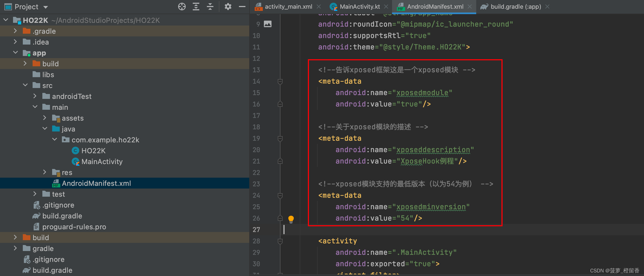This screenshot has width=644, height=276.
Task: Click the Expand All icon in Project toolbar
Action: 196,7
